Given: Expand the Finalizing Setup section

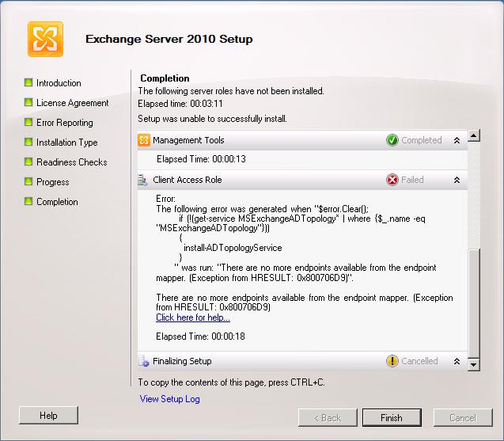Looking at the screenshot, I should point(457,362).
